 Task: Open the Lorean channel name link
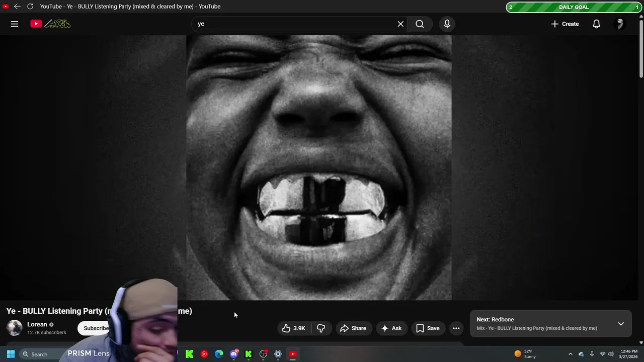point(37,324)
